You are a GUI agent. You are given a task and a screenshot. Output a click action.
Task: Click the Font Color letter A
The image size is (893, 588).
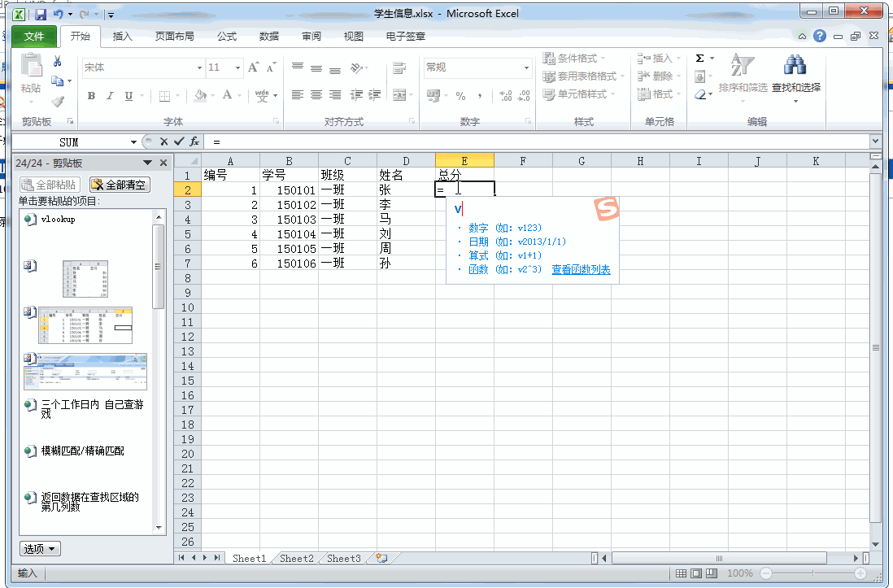(227, 95)
